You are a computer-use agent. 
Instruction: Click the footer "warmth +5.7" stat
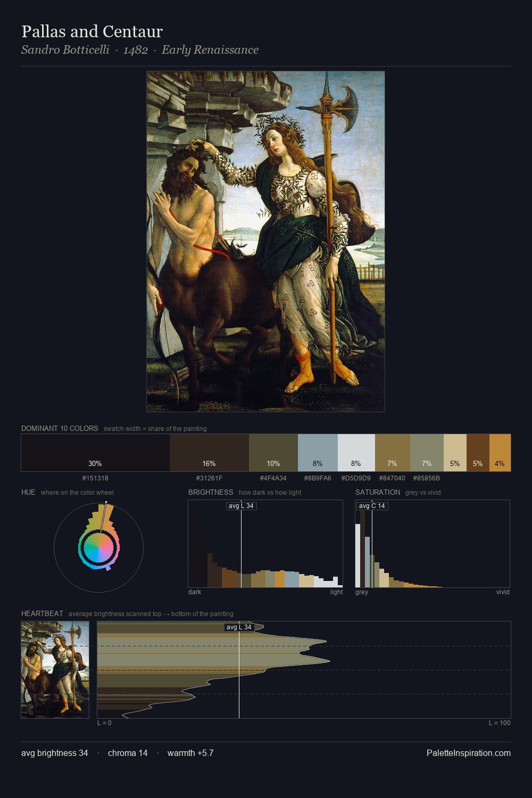click(x=190, y=753)
